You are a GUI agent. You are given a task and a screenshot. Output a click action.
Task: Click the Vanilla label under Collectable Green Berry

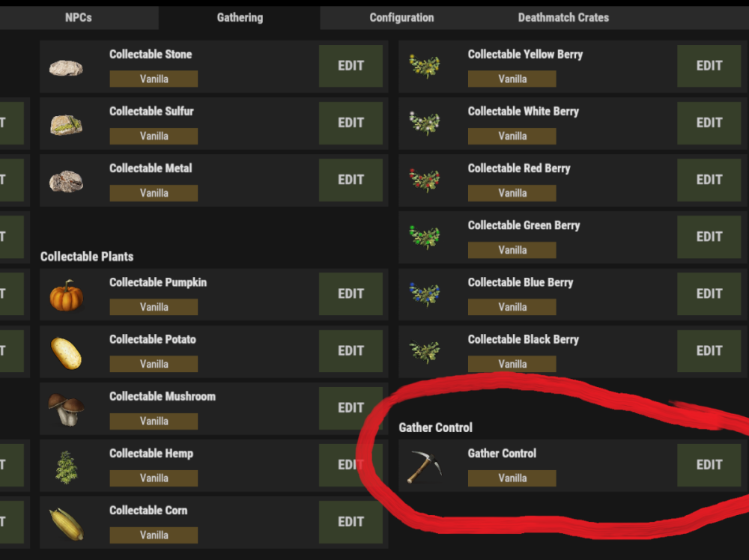512,250
